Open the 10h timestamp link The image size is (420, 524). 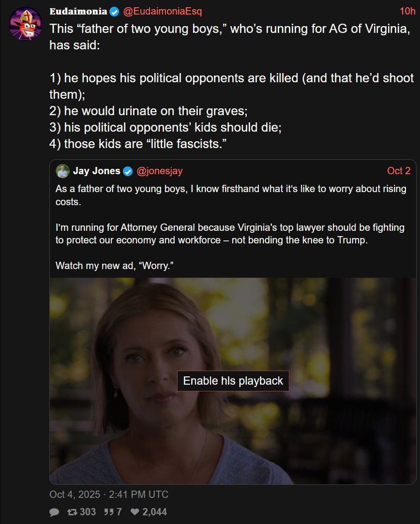pyautogui.click(x=407, y=11)
